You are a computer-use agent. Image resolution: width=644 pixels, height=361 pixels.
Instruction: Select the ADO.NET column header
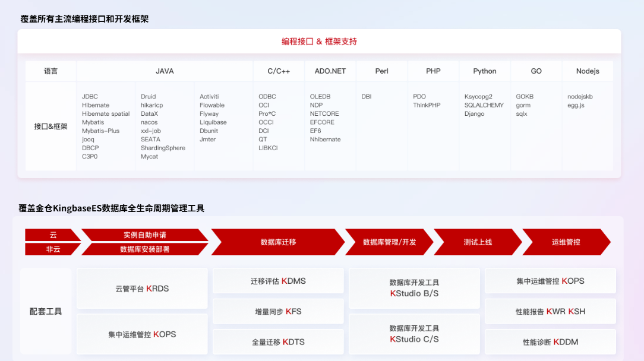[330, 71]
